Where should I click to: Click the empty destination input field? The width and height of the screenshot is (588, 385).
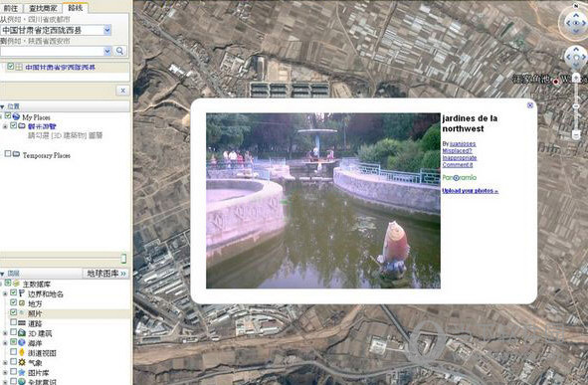tap(52, 51)
